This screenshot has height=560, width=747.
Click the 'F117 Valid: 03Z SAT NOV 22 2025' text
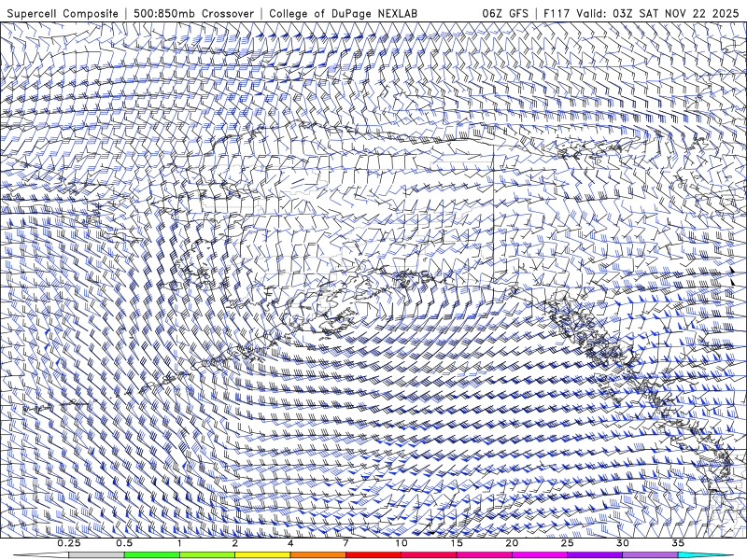[x=642, y=13]
